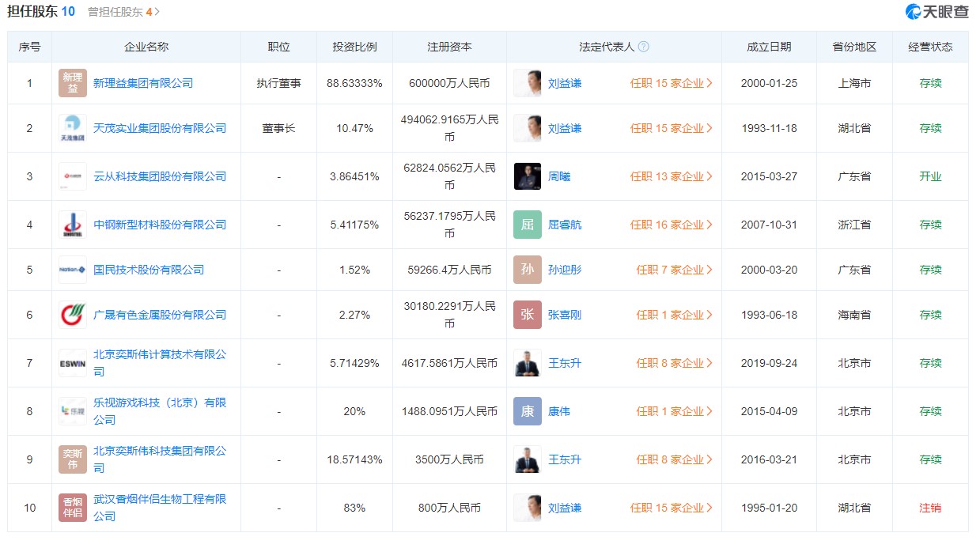Expand 任职 7 家企业 for 孙迎彤

(x=674, y=270)
